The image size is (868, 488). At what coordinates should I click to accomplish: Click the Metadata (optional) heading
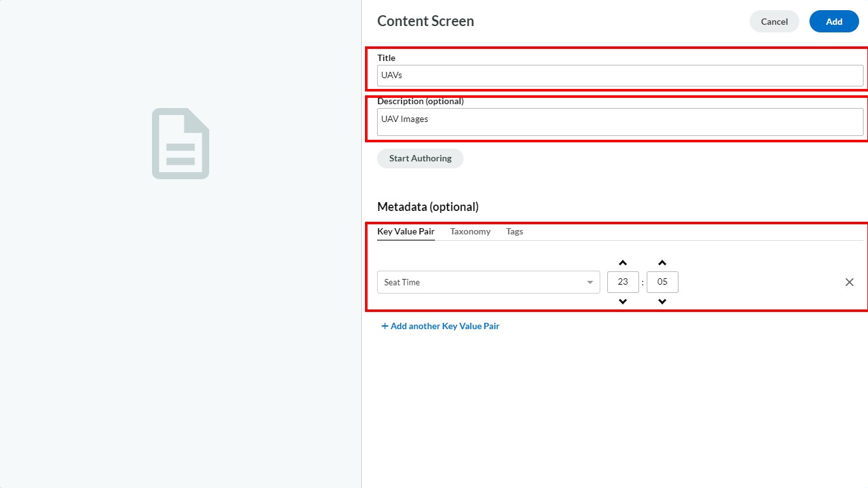pos(428,207)
